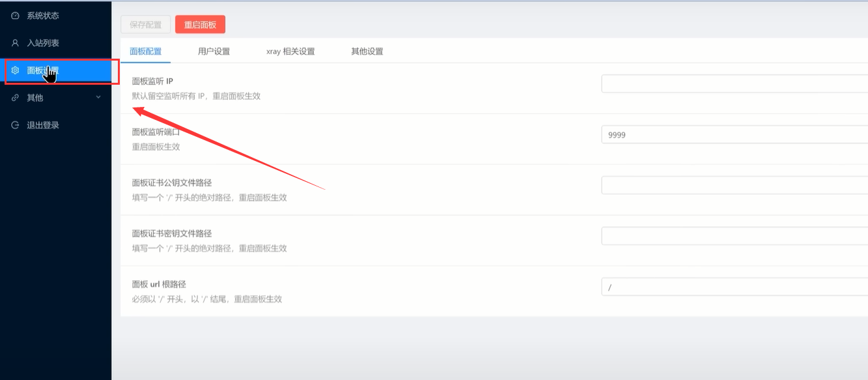The width and height of the screenshot is (868, 380).
Task: Open the xray 相关设置 tab
Action: coord(290,51)
